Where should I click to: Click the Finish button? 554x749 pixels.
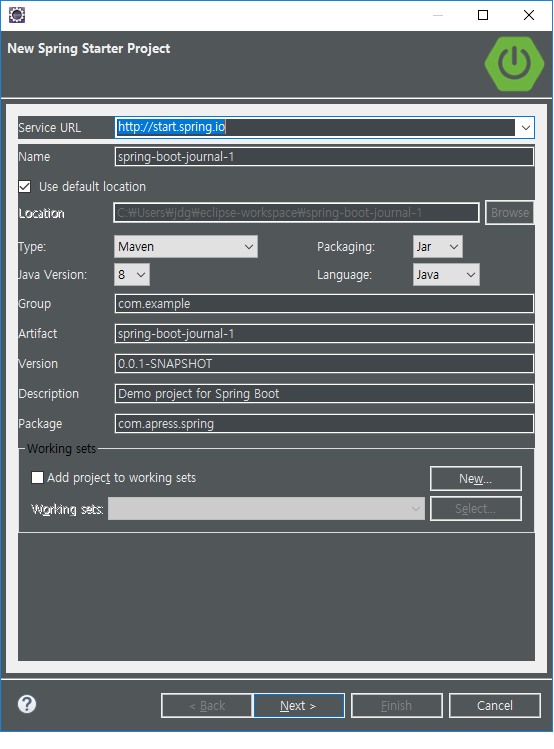point(396,706)
